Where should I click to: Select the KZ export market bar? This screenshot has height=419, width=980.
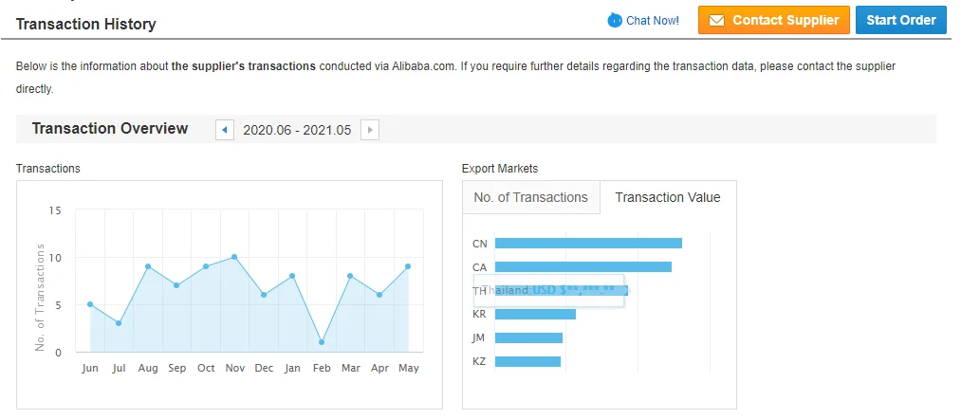click(527, 361)
